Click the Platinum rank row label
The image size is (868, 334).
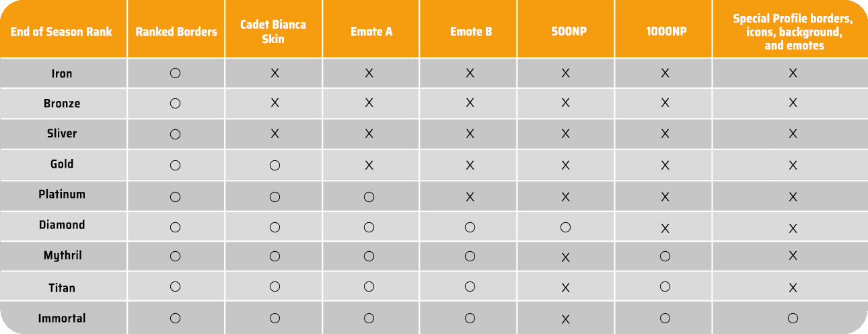[x=62, y=194]
